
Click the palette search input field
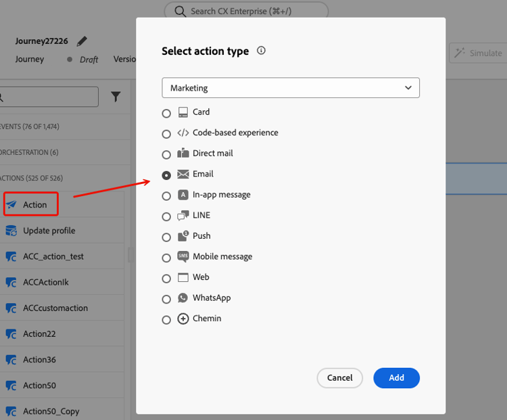click(x=49, y=97)
